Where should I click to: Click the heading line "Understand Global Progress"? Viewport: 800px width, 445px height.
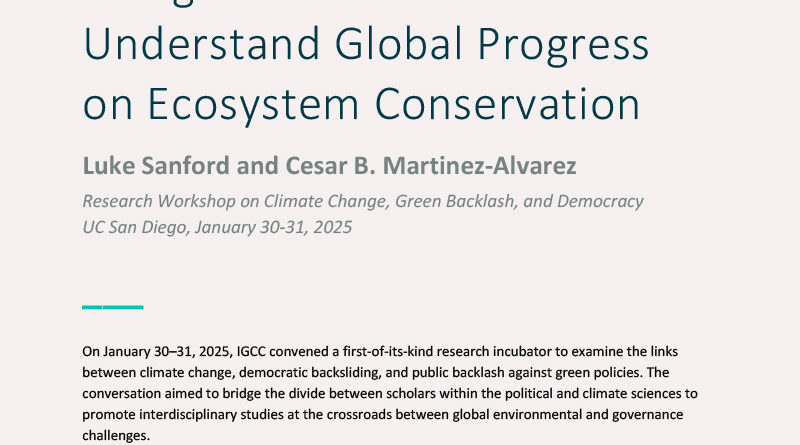coord(365,47)
